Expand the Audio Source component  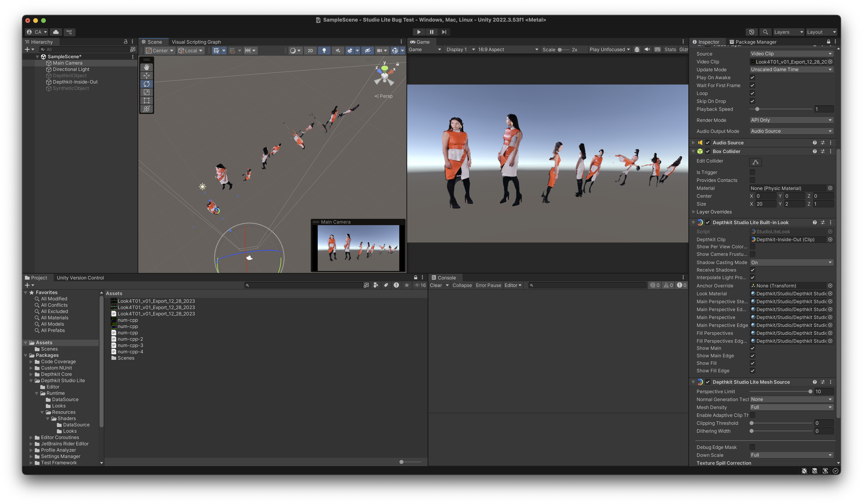point(693,143)
